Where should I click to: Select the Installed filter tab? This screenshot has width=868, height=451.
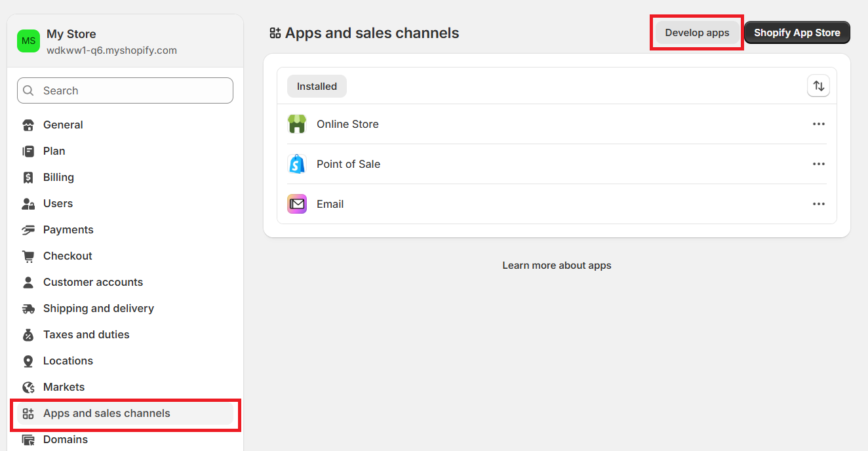(x=317, y=86)
